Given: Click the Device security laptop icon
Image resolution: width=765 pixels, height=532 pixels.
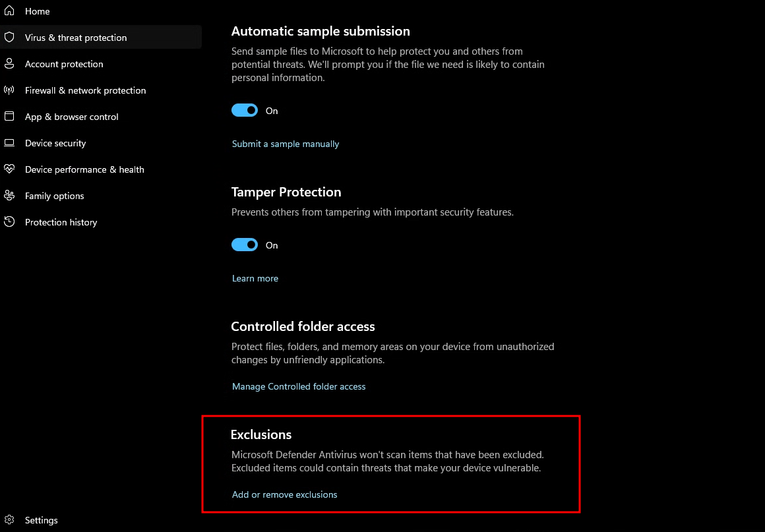Looking at the screenshot, I should coord(9,143).
